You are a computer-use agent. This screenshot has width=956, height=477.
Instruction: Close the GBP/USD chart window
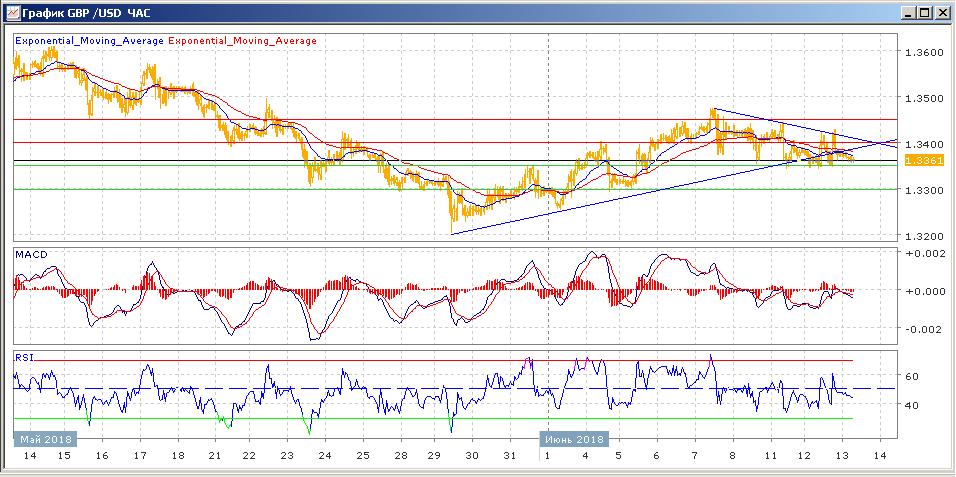942,12
